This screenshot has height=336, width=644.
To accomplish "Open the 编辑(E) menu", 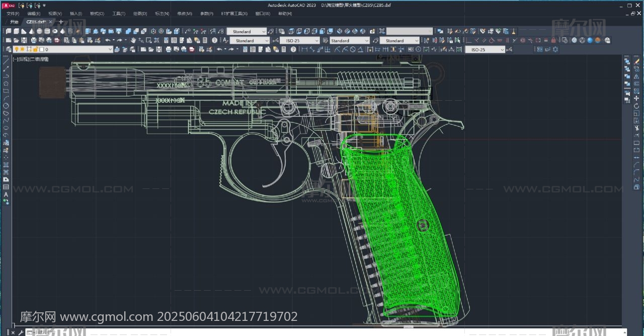I will coord(34,14).
